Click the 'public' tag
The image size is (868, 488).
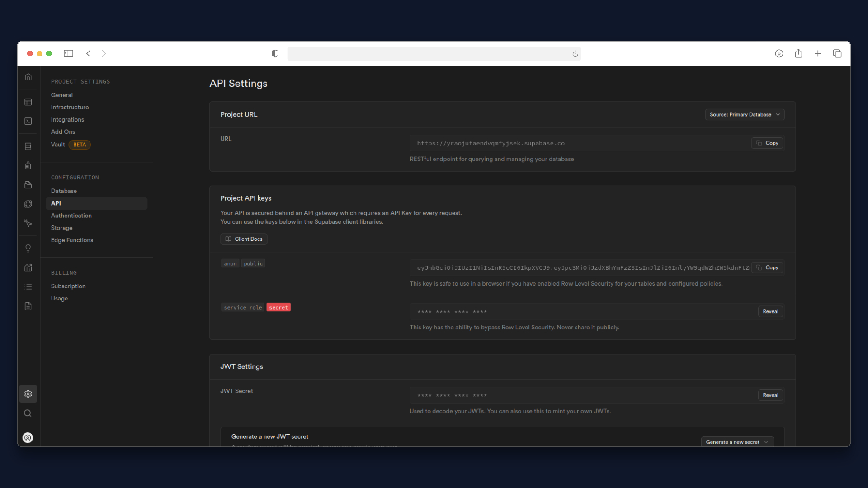(253, 263)
